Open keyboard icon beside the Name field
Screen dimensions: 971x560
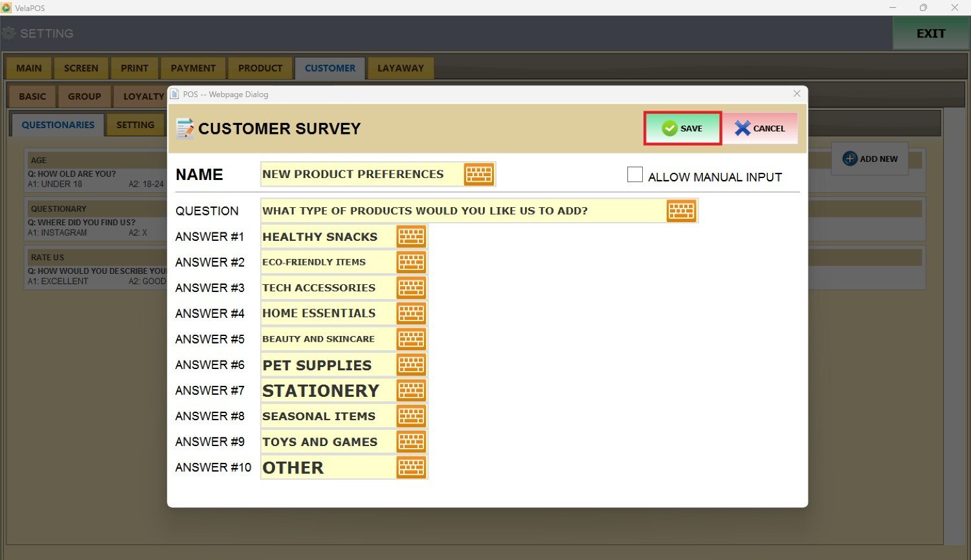tap(478, 174)
